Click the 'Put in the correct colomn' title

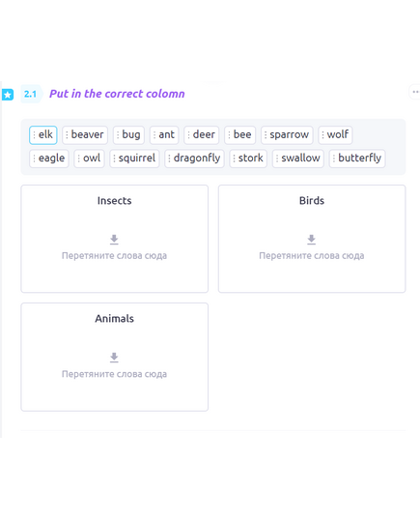(117, 94)
